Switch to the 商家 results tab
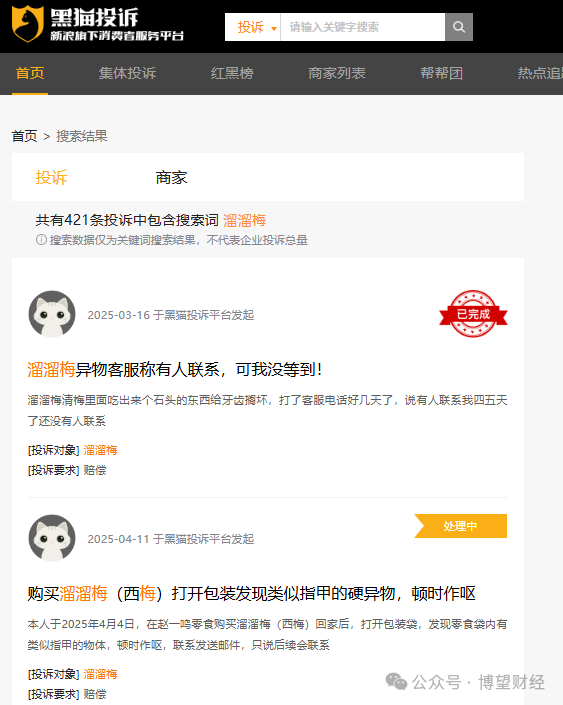 [x=171, y=178]
